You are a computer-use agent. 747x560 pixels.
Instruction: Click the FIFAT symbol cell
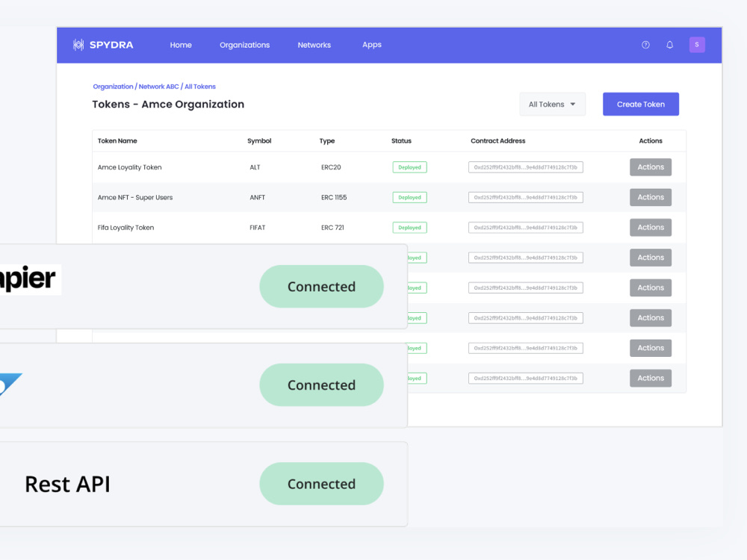coord(257,228)
